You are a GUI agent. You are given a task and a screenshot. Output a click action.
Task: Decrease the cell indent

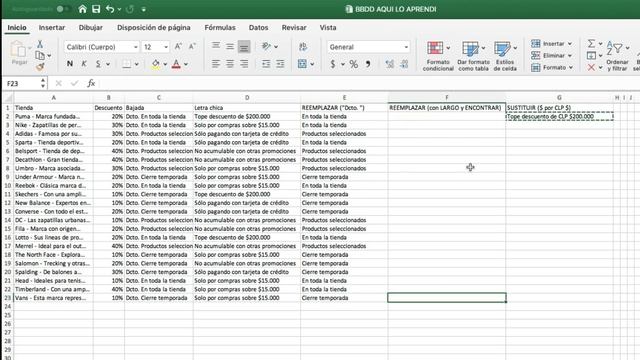tap(266, 64)
